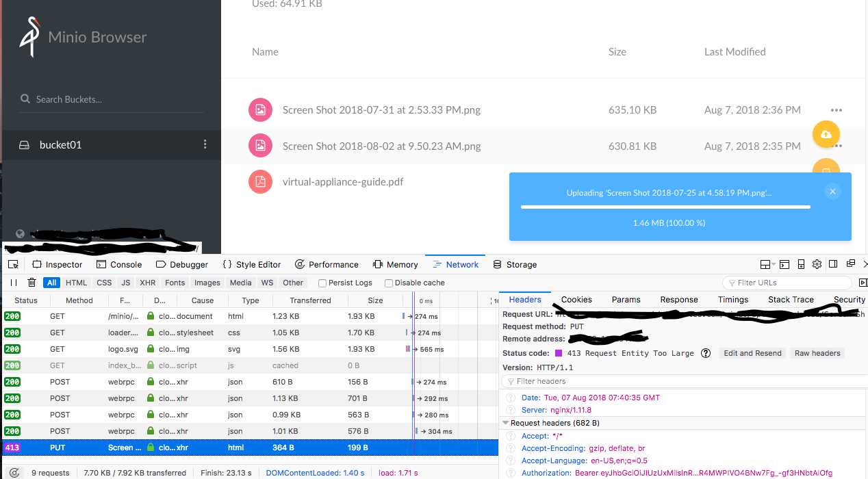Activate the element picker in devtools
The height and width of the screenshot is (479, 868).
click(14, 265)
